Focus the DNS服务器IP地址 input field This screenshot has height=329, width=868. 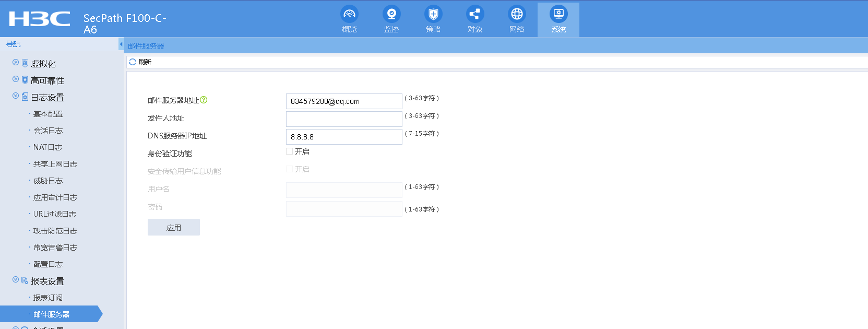(344, 137)
